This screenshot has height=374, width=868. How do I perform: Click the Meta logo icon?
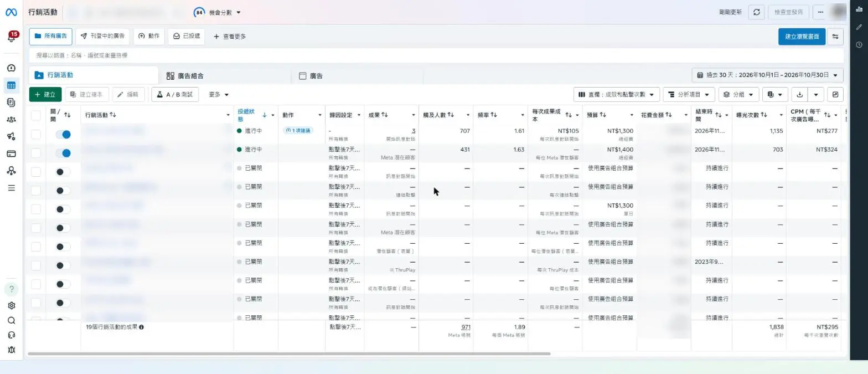click(x=11, y=12)
